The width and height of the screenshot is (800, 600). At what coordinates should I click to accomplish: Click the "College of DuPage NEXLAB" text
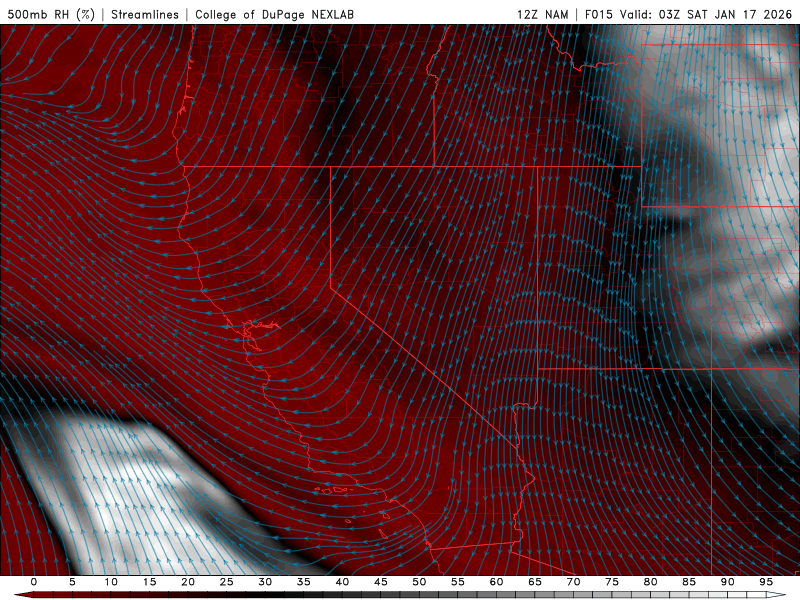click(x=274, y=14)
